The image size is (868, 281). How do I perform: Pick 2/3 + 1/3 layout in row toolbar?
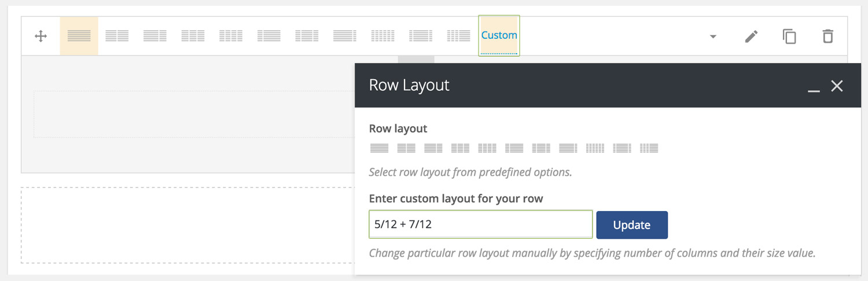tap(155, 36)
